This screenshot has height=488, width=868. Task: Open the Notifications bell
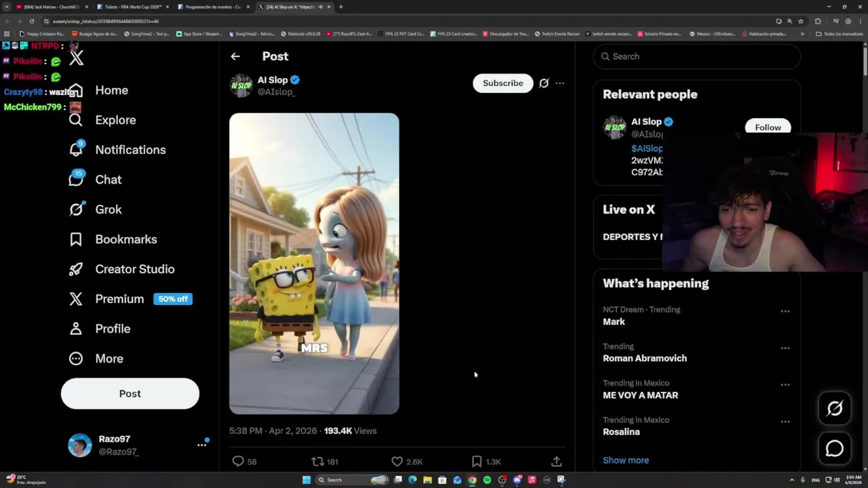76,149
